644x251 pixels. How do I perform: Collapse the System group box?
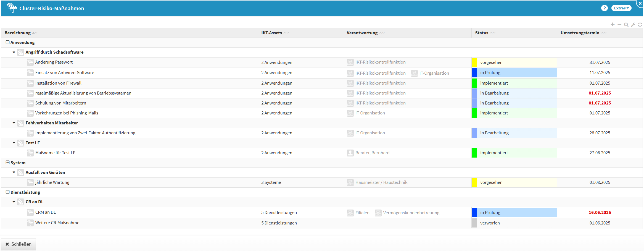(8, 163)
